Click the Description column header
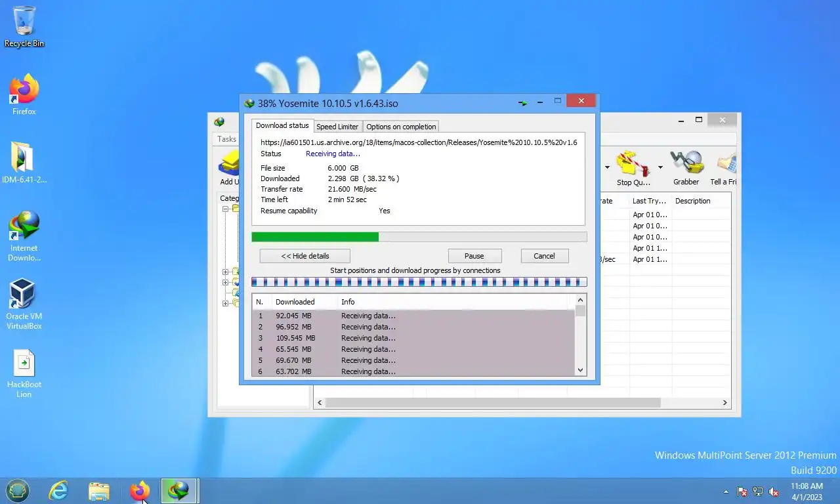The image size is (840, 504). point(701,201)
